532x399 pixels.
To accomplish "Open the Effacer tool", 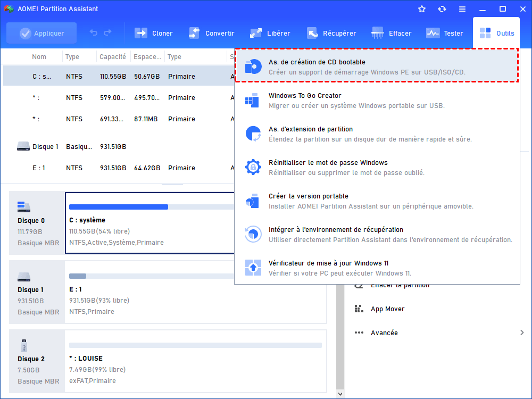I will (392, 33).
